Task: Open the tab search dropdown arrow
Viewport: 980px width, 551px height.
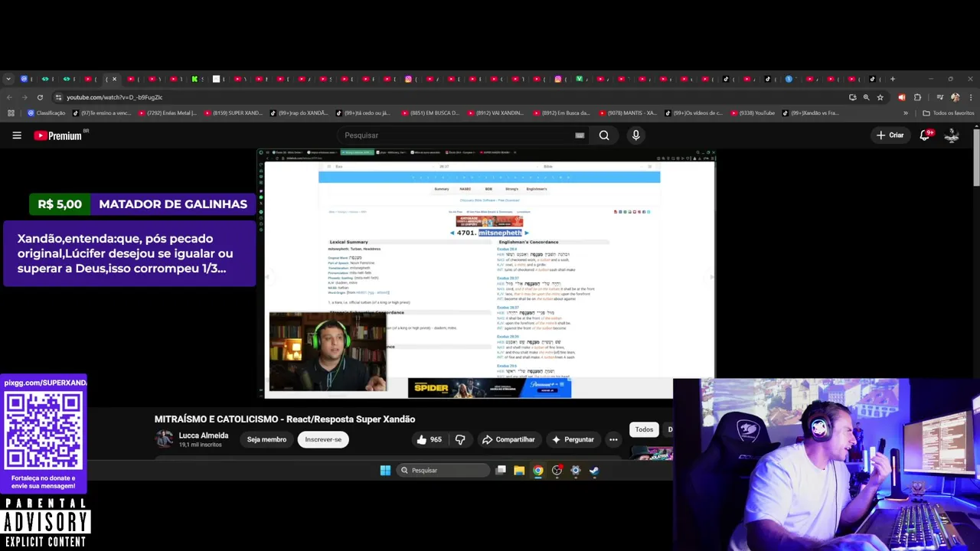Action: tap(8, 79)
